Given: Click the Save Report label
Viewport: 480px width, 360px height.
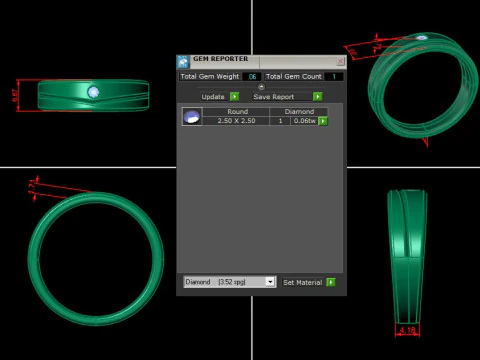Looking at the screenshot, I should pos(274,97).
